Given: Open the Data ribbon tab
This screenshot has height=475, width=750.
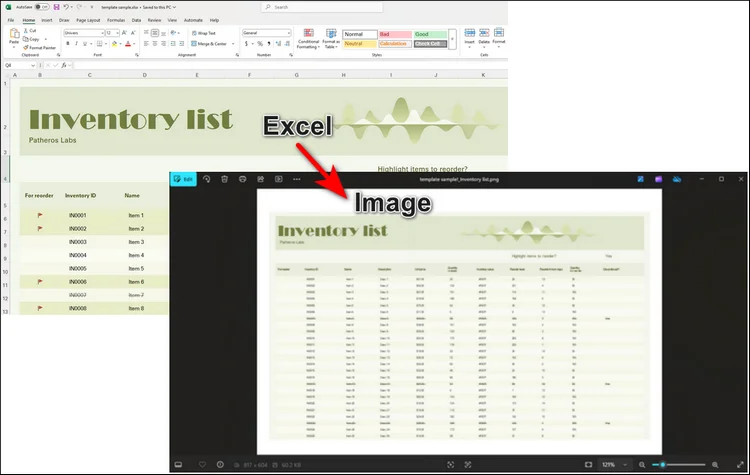Looking at the screenshot, I should (136, 20).
